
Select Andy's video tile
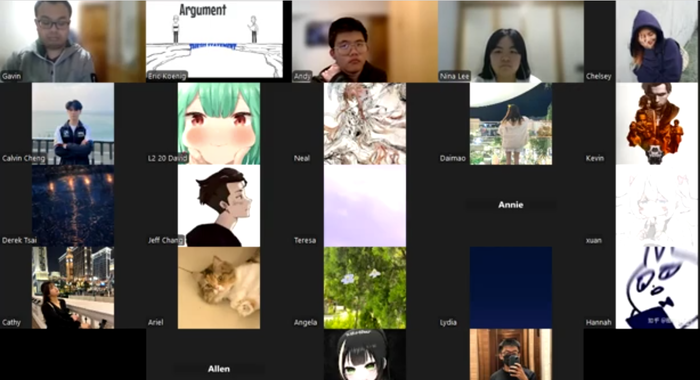[365, 41]
